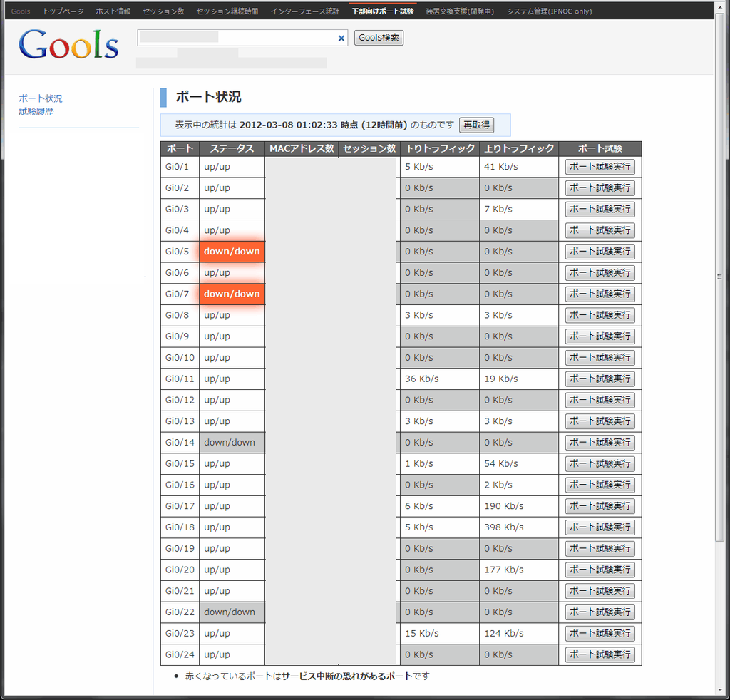Click the MACアドレス数 column header
730x700 pixels.
[302, 148]
